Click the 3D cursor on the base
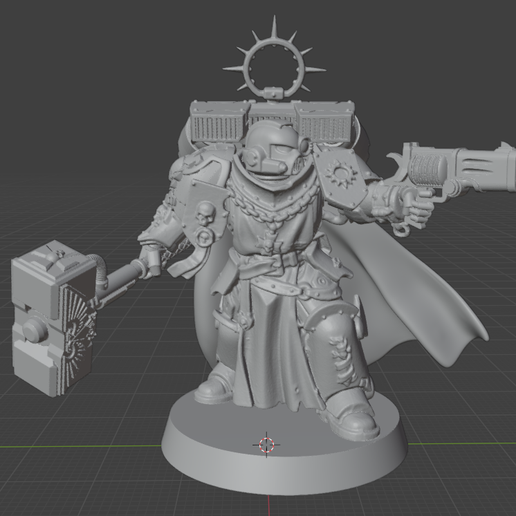516x516 pixels. click(x=266, y=444)
